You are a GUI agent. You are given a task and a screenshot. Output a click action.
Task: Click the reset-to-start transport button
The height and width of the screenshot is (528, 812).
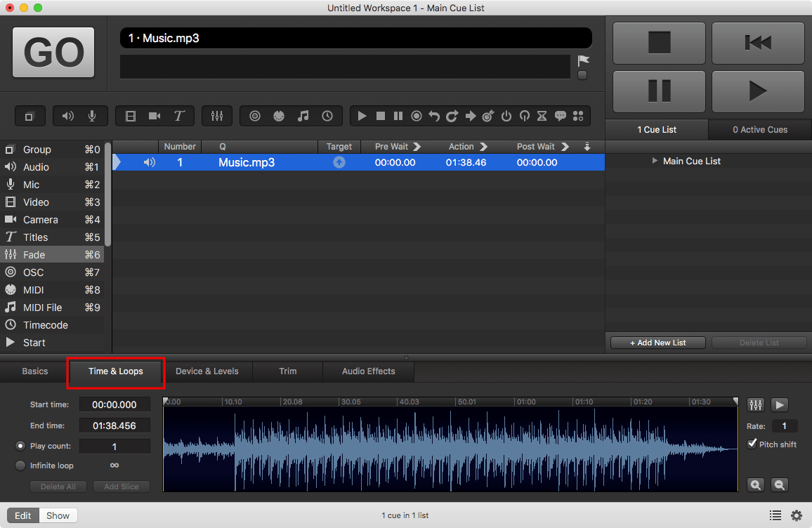[758, 43]
